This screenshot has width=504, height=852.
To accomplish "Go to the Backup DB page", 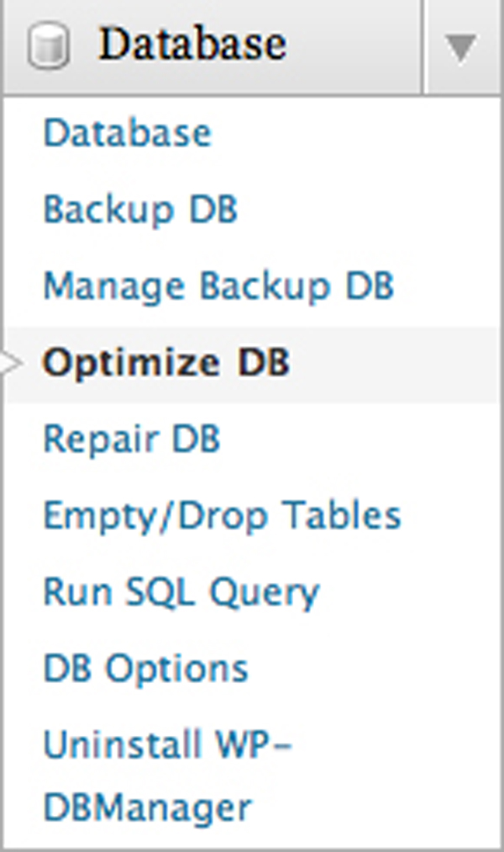I will click(x=140, y=210).
